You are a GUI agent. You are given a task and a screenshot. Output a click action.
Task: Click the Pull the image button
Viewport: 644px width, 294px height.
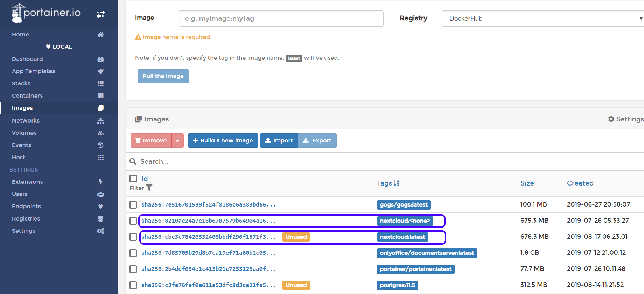tap(163, 76)
